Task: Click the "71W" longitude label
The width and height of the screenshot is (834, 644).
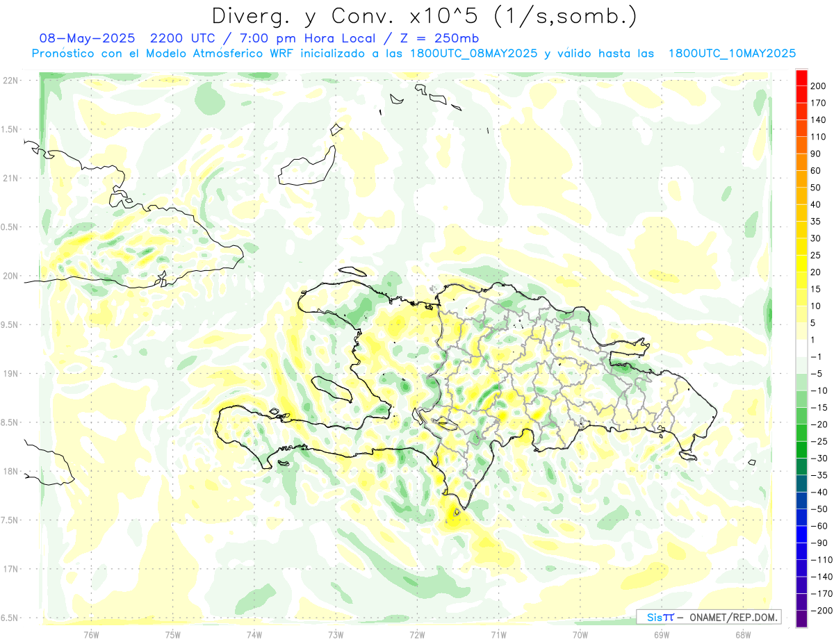Action: click(x=498, y=634)
